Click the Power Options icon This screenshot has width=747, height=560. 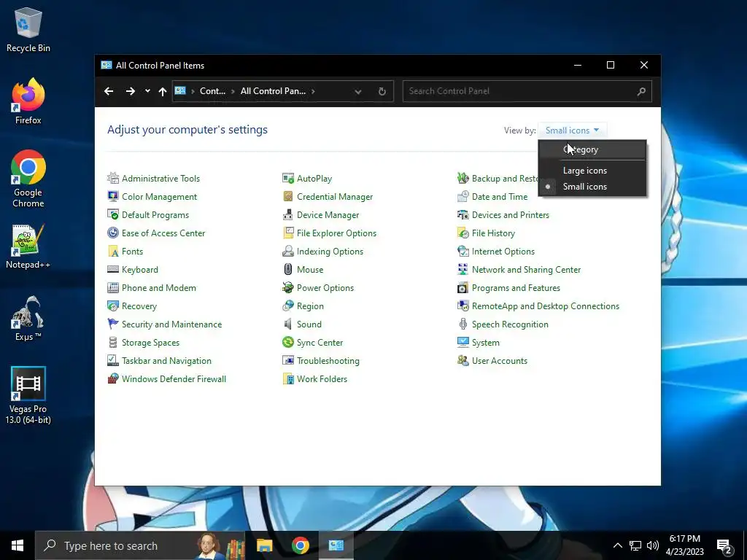click(x=287, y=287)
